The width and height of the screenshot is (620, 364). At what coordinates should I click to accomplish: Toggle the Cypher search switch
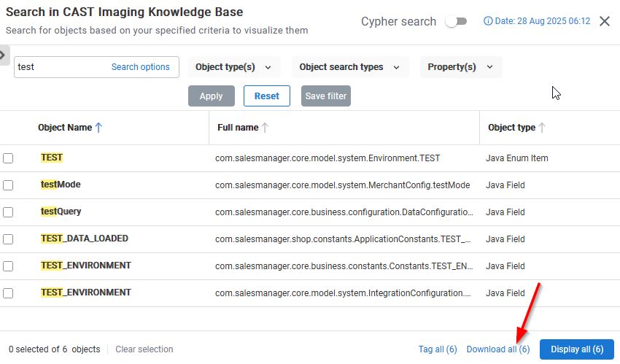tap(456, 21)
